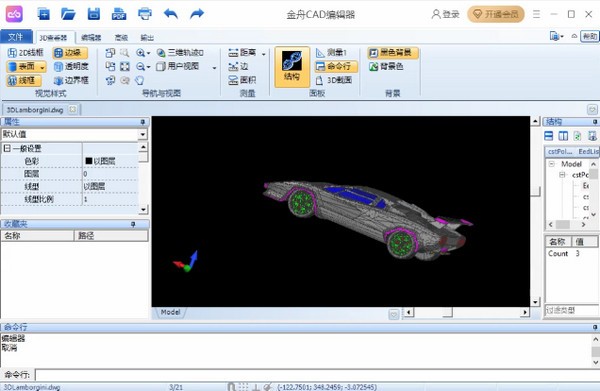Collapse the cstPo tree node
This screenshot has height=391, width=600.
point(562,175)
